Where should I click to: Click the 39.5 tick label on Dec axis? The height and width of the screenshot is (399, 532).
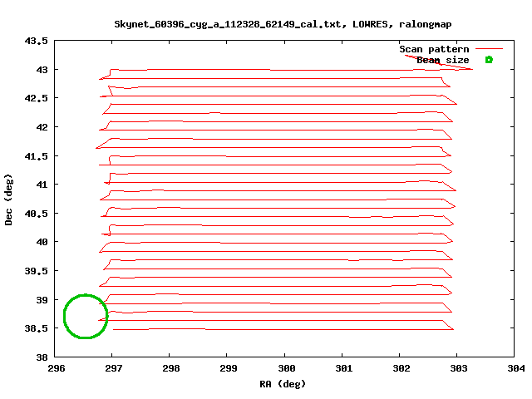point(37,270)
